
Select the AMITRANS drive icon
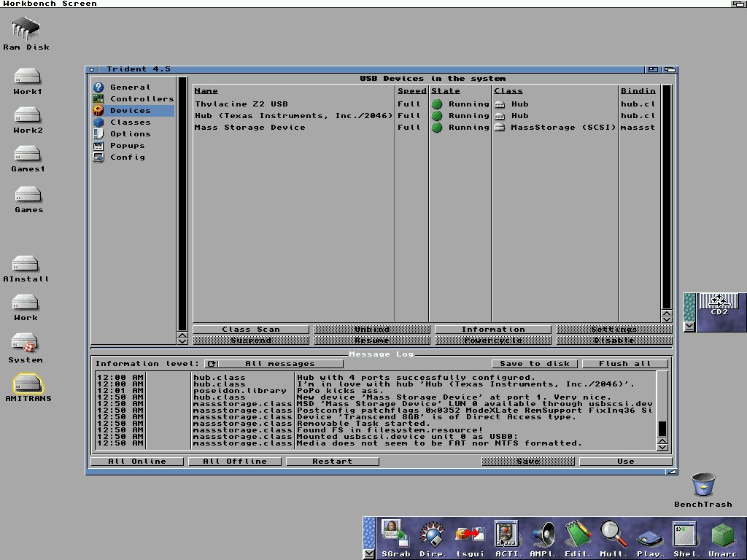tap(28, 384)
